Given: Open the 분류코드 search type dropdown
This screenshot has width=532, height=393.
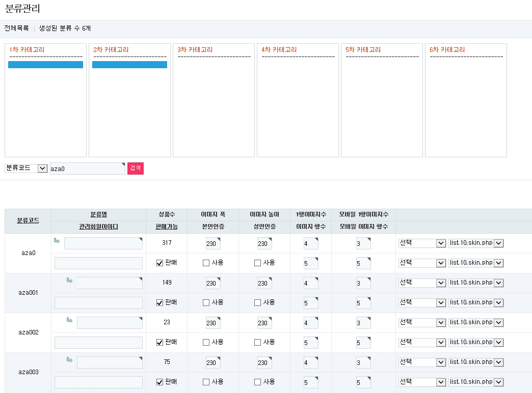Looking at the screenshot, I should click(26, 169).
